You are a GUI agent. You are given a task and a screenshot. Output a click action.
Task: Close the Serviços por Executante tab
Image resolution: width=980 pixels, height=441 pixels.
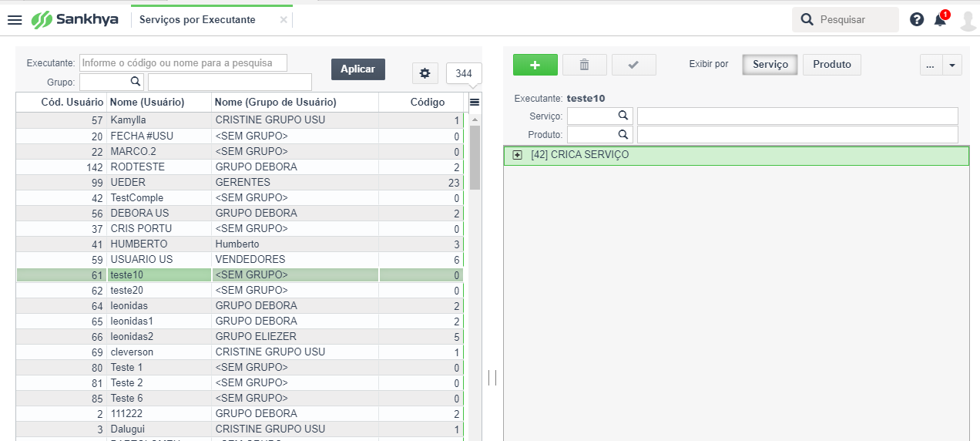284,20
